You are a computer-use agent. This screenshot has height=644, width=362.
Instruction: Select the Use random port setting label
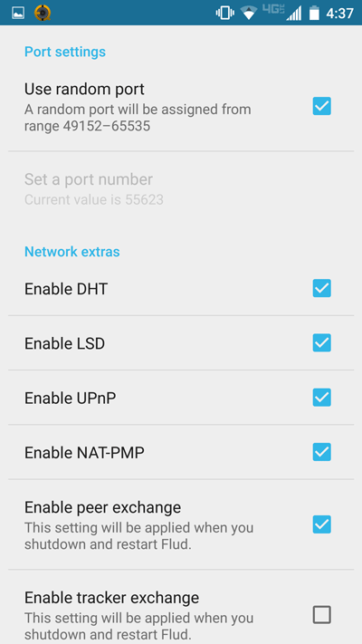click(84, 89)
